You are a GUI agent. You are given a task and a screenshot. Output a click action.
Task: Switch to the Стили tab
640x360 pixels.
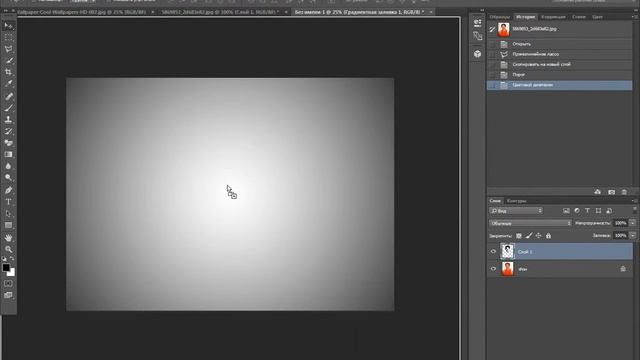click(579, 17)
